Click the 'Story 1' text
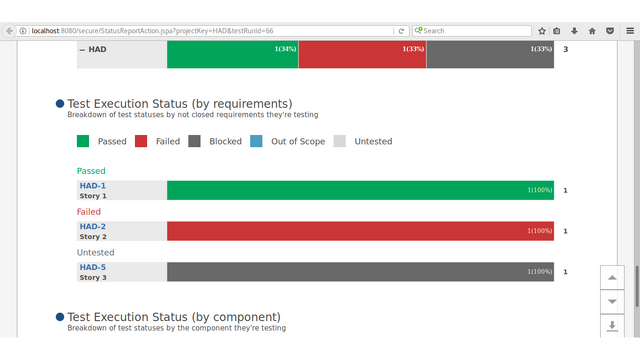Viewport: 640px width, 360px height. pyautogui.click(x=93, y=196)
